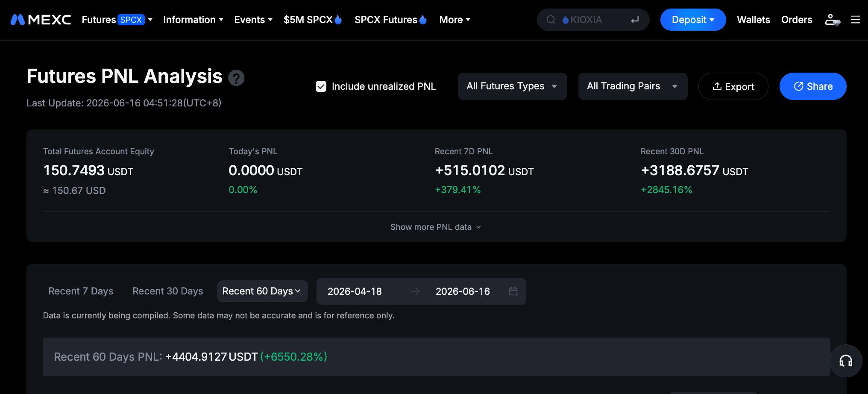Screen dimensions: 868x394
Task: Select the Recent 7 Days tab
Action: [81, 291]
